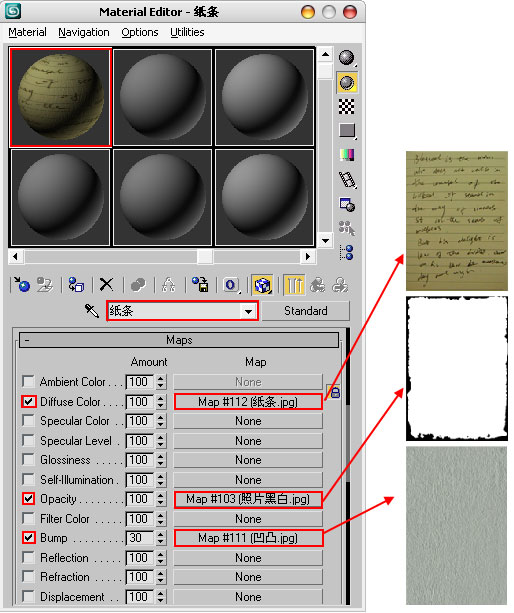
Task: Adjust the Reflection amount spinner
Action: click(x=161, y=557)
